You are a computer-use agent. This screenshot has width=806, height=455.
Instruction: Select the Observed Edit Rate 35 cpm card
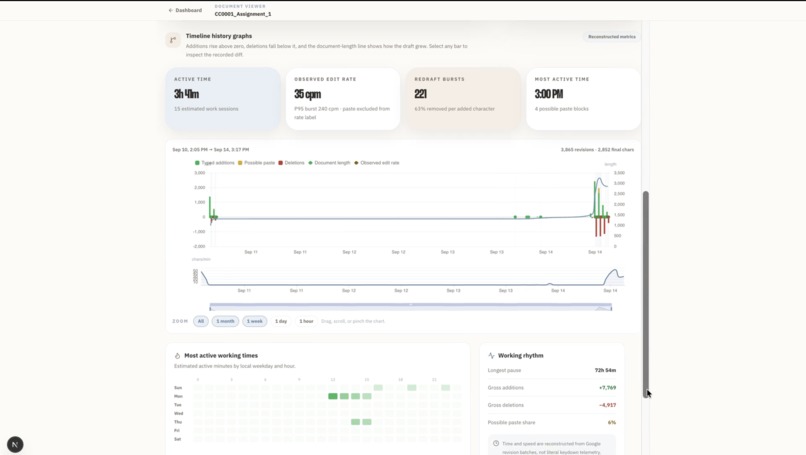343,99
